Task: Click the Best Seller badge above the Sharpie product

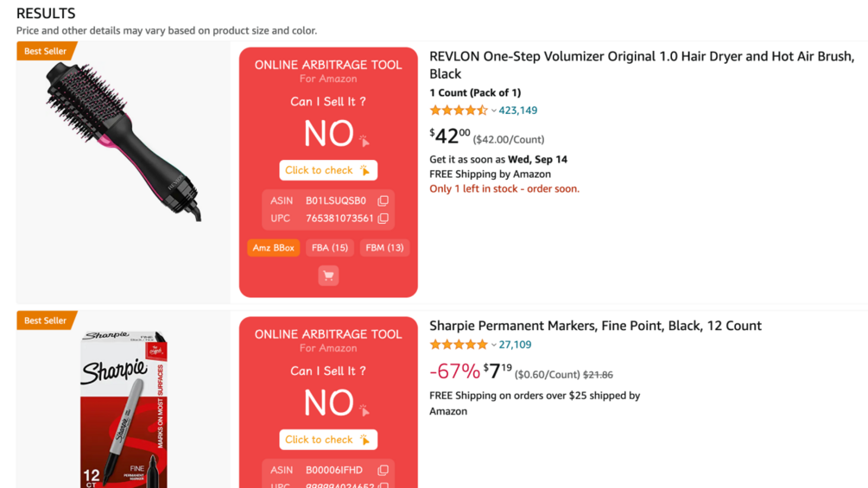Action: tap(46, 320)
